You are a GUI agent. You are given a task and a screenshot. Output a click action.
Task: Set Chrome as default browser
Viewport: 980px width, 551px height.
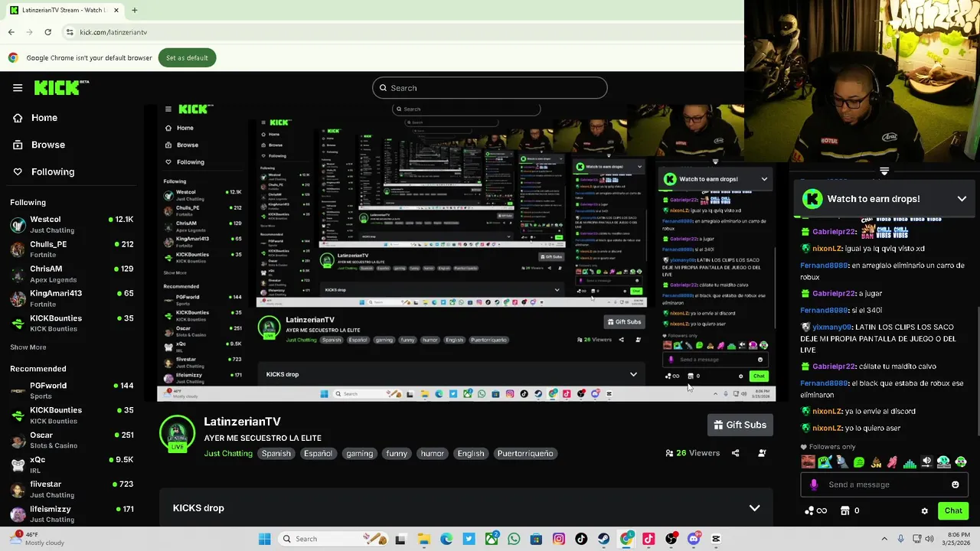pos(187,57)
